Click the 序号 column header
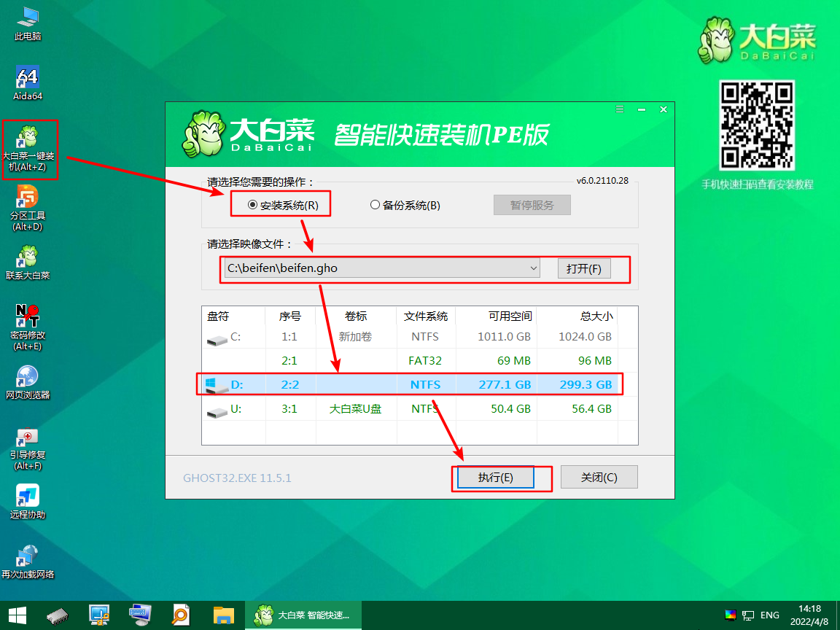 (x=290, y=316)
